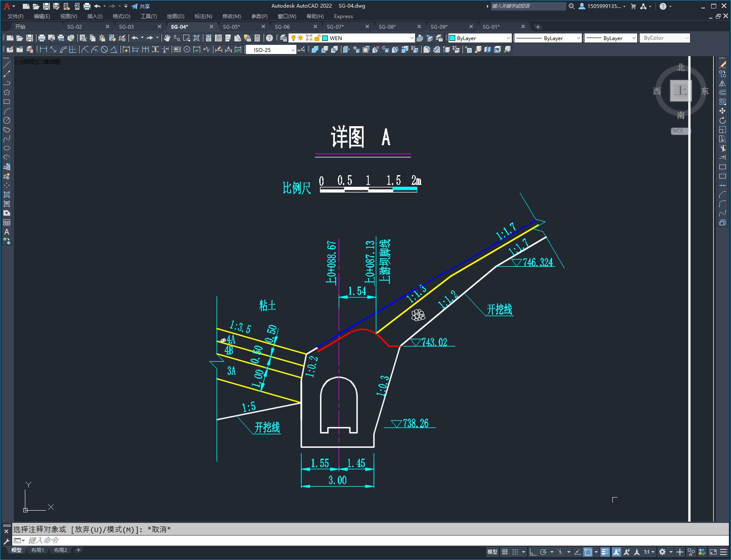Click the 上 face of the ViewCube

click(x=681, y=91)
